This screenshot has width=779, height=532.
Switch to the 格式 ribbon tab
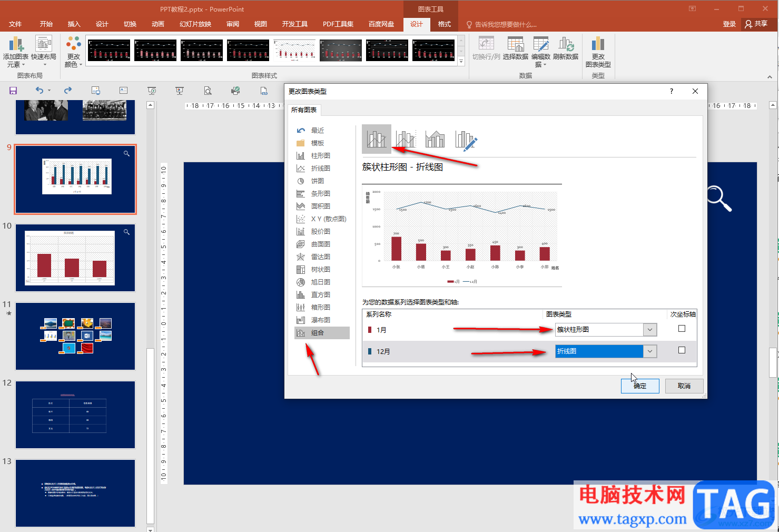tap(445, 24)
